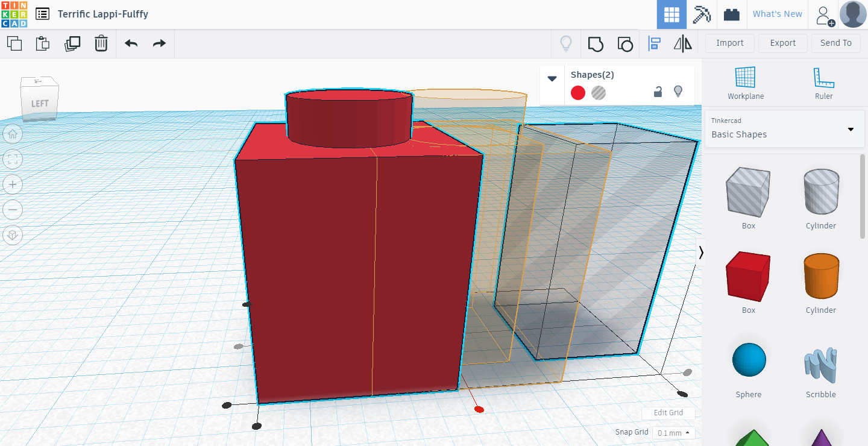Viewport: 868px width, 446px height.
Task: Redo the last action
Action: pos(159,43)
